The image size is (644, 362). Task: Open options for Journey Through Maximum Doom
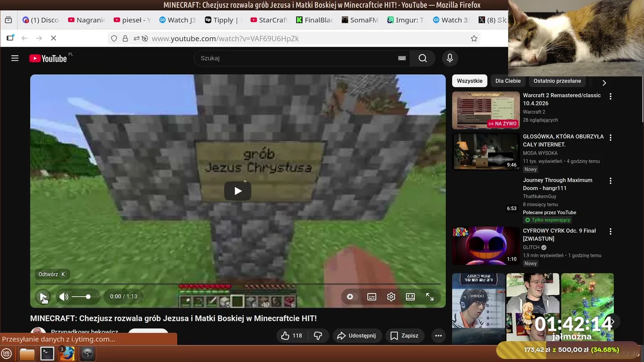pyautogui.click(x=610, y=181)
